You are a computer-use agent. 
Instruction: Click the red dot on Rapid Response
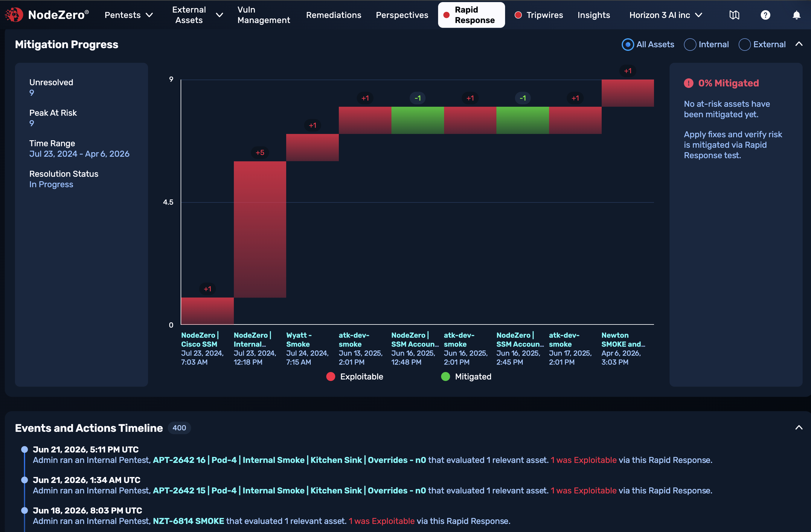click(446, 15)
